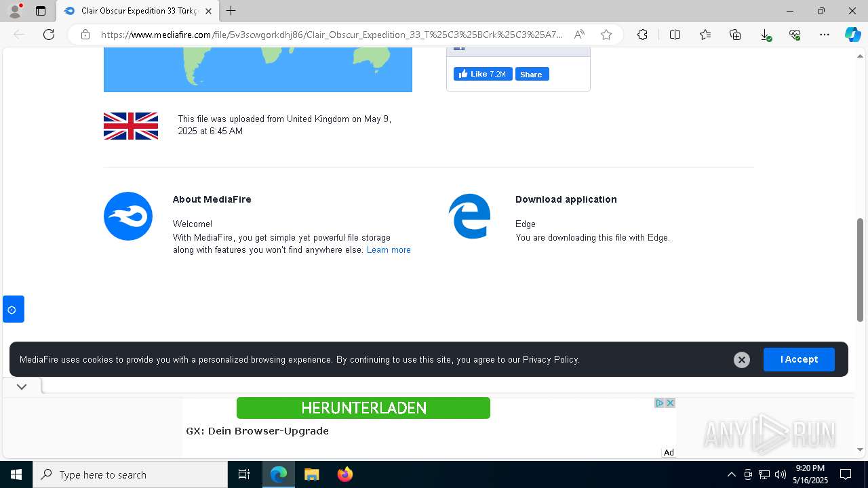Click the MediaFire URL address bar
Viewport: 868px width, 488px height.
point(332,35)
